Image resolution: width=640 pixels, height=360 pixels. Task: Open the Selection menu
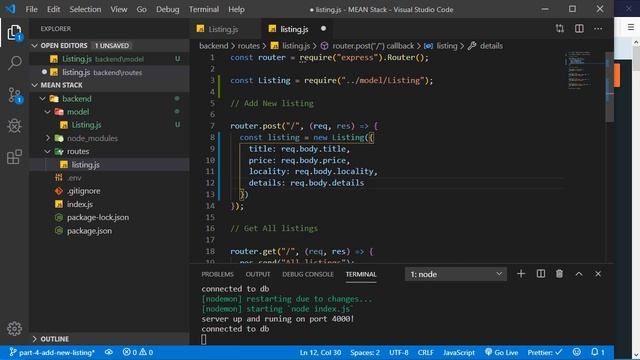coord(85,9)
